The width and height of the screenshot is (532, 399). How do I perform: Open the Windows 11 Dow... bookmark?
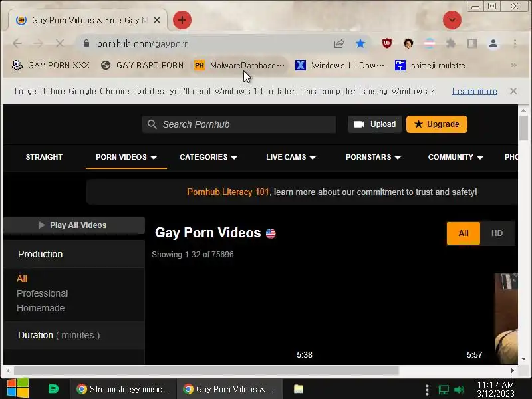(340, 65)
